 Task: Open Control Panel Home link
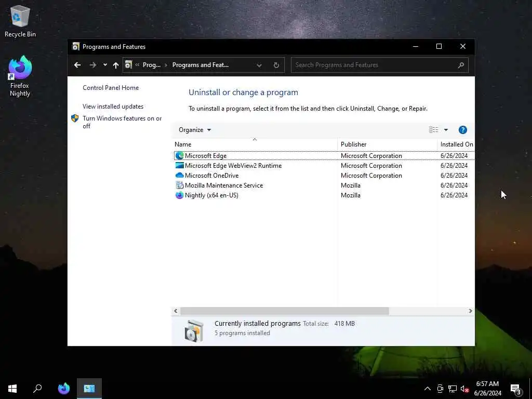click(x=111, y=87)
